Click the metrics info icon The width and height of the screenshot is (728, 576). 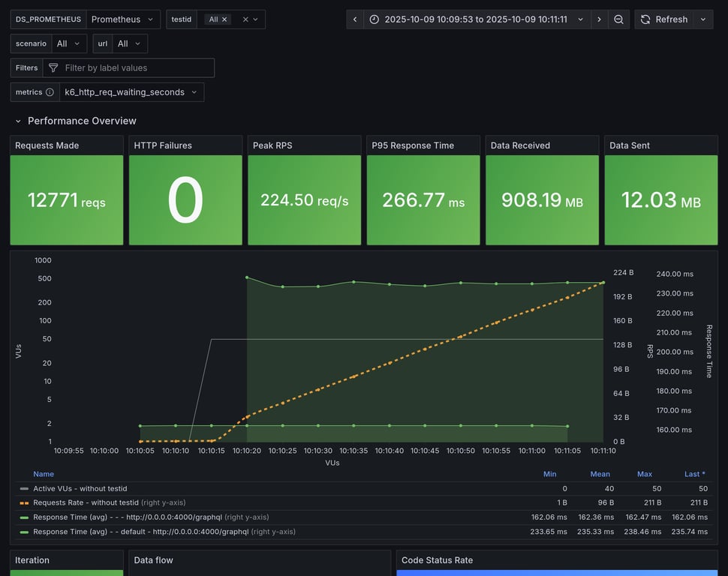tap(50, 92)
